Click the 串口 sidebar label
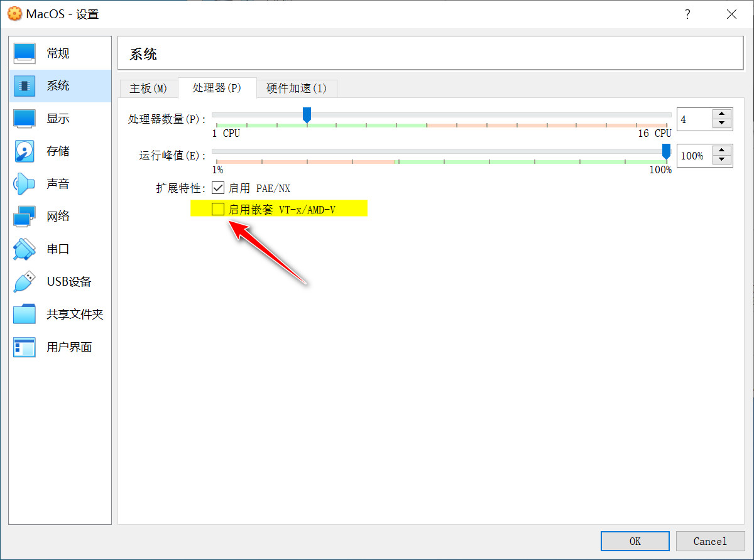Viewport: 754px width, 560px height. pyautogui.click(x=58, y=249)
